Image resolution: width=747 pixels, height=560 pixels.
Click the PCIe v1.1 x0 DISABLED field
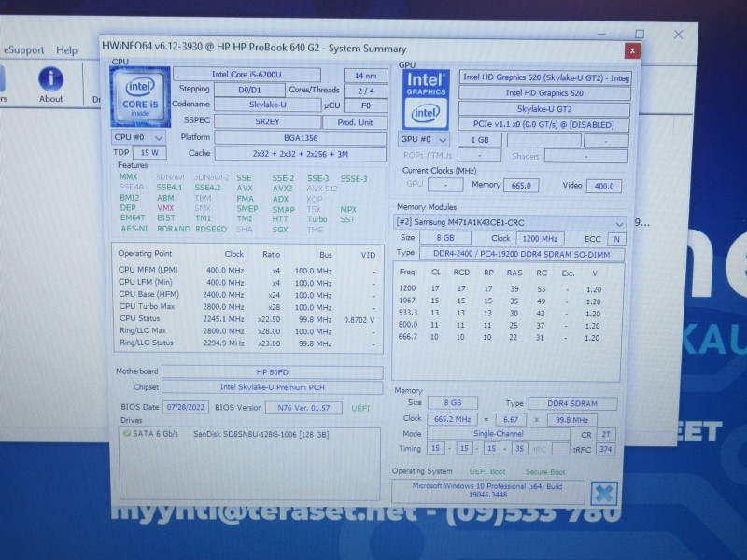pos(543,125)
